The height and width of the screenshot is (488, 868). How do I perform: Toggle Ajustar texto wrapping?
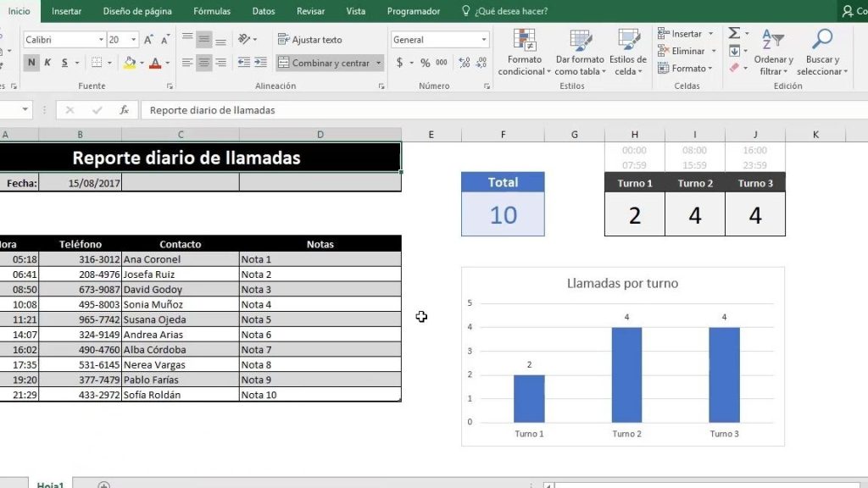[309, 40]
